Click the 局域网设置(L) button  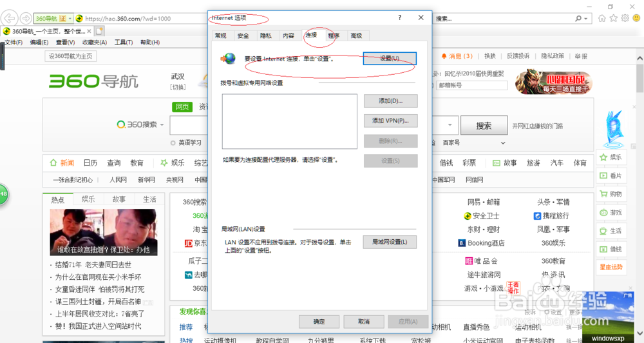pos(390,242)
